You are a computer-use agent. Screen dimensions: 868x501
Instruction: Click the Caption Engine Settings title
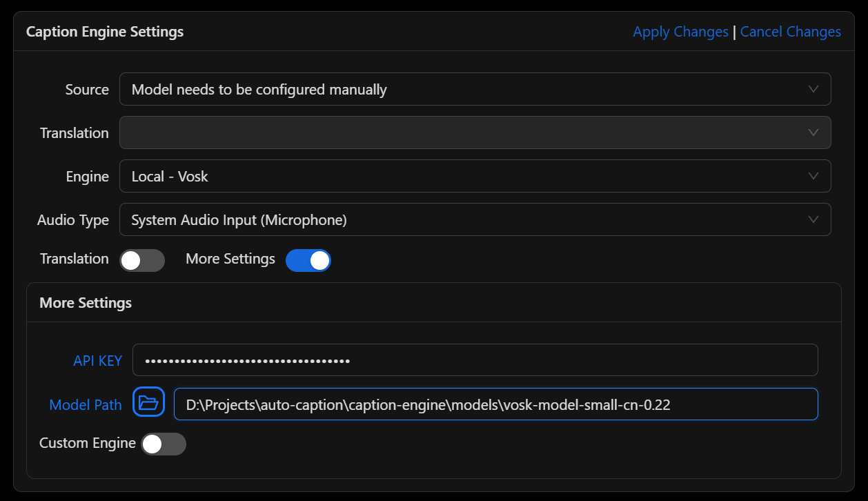[105, 32]
